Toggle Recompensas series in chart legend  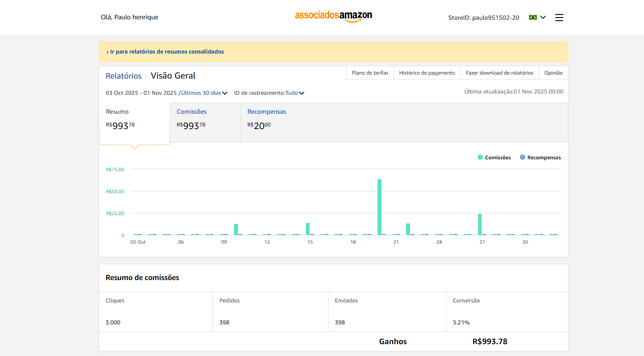click(x=540, y=158)
